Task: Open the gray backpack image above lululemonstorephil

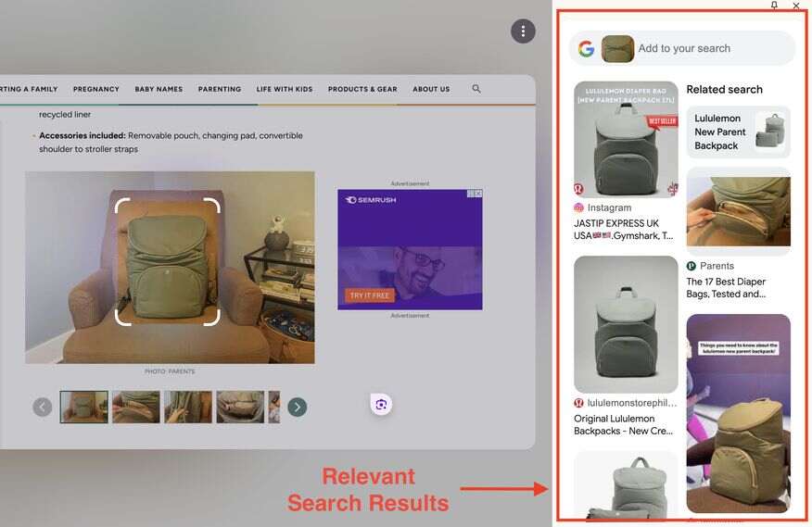Action: click(x=626, y=324)
